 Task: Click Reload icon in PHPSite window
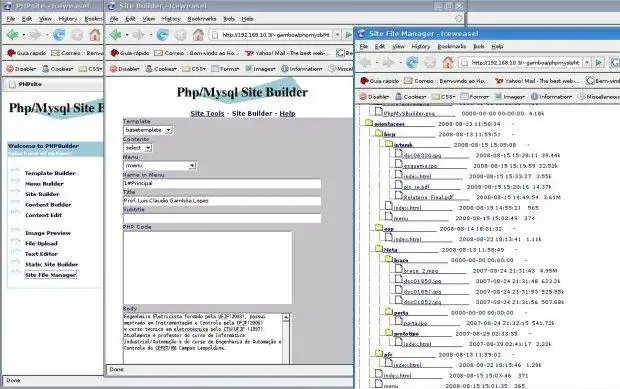point(59,35)
